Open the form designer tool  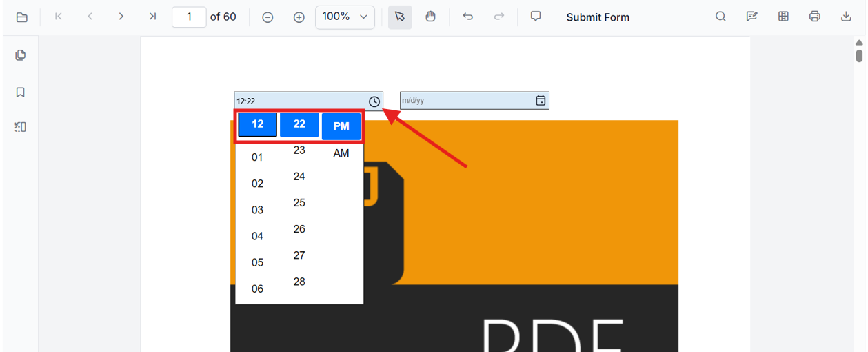[x=783, y=17]
